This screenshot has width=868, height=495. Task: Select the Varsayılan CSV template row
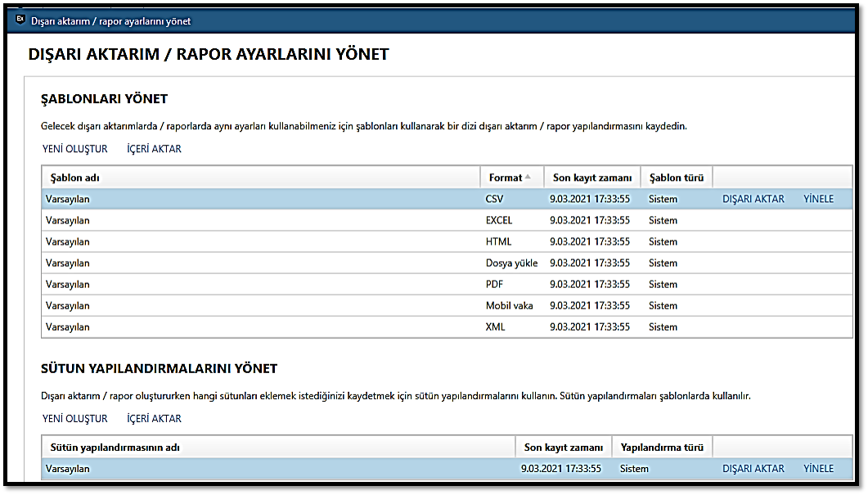pos(245,199)
